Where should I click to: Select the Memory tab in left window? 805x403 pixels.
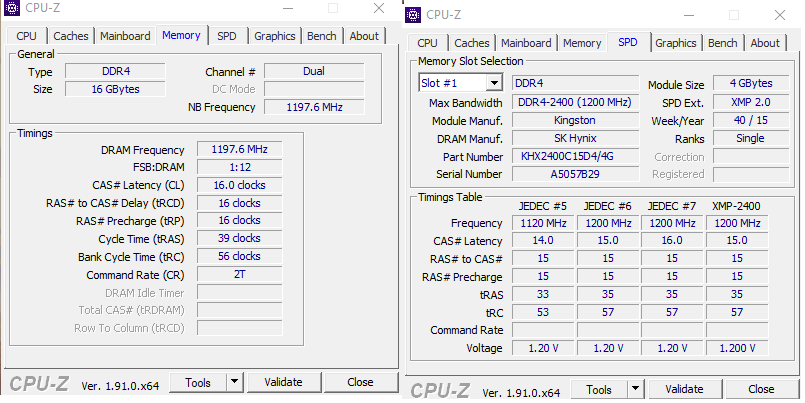[x=181, y=35]
